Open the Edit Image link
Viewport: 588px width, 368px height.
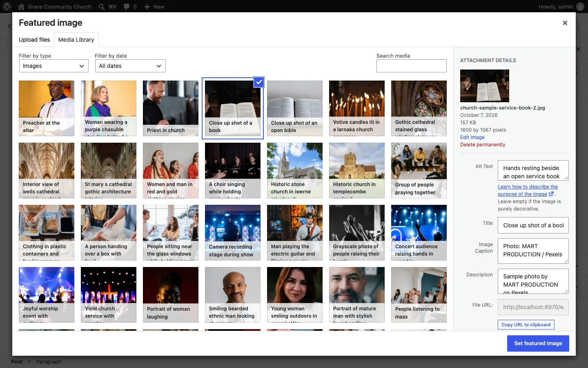pos(472,137)
